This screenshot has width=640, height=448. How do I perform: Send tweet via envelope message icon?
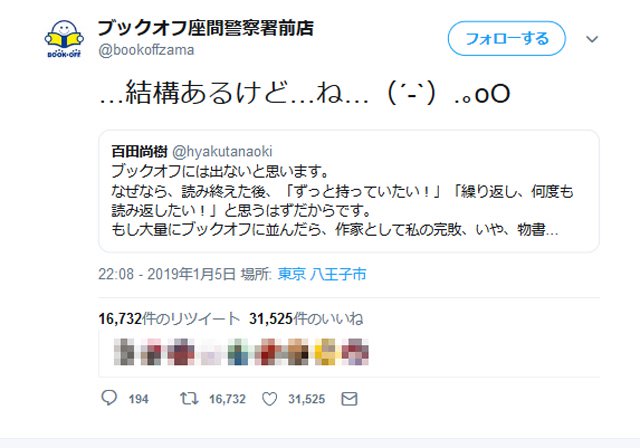(x=349, y=399)
